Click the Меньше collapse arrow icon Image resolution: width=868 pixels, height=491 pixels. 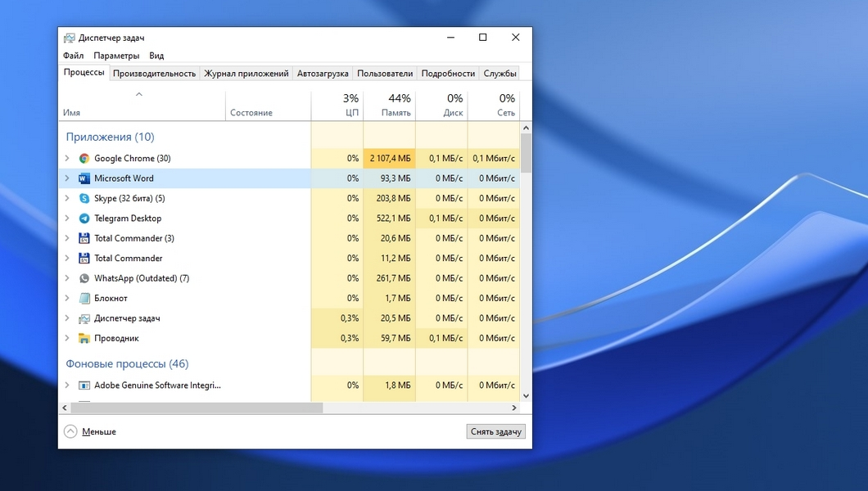click(70, 431)
